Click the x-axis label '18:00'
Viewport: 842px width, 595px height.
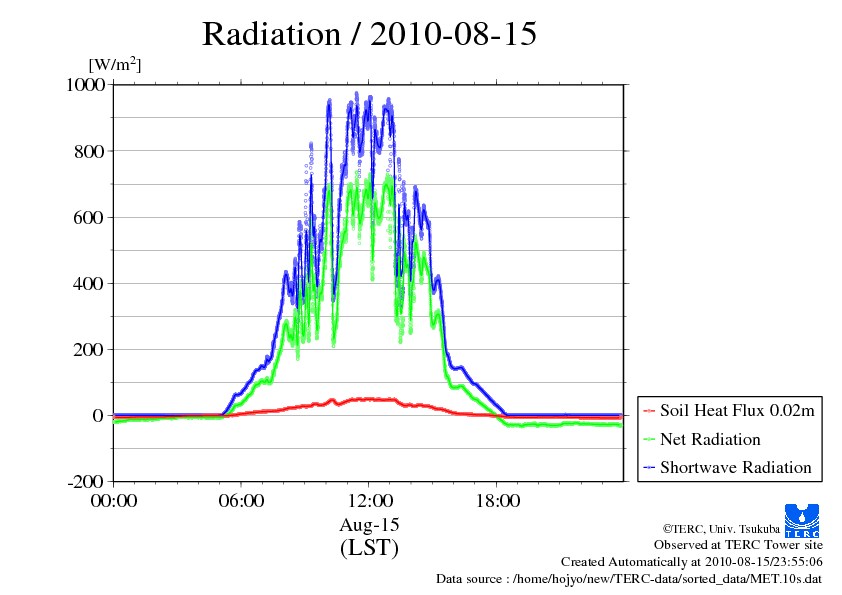(498, 501)
